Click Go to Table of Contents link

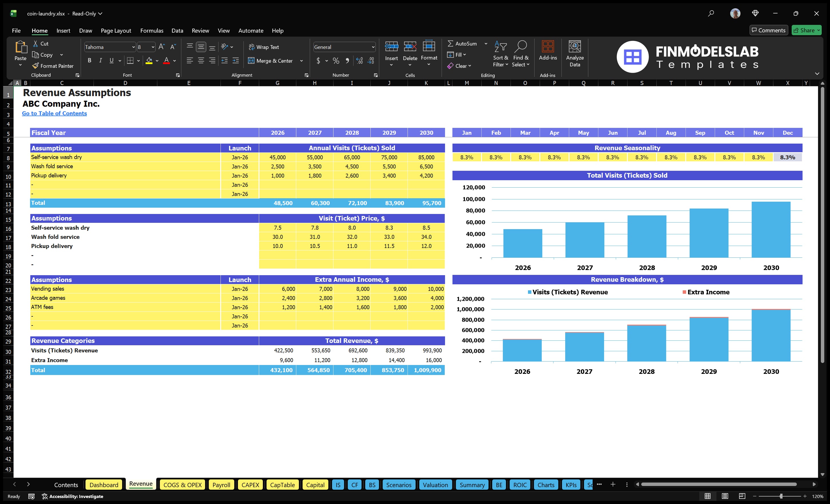(x=54, y=113)
